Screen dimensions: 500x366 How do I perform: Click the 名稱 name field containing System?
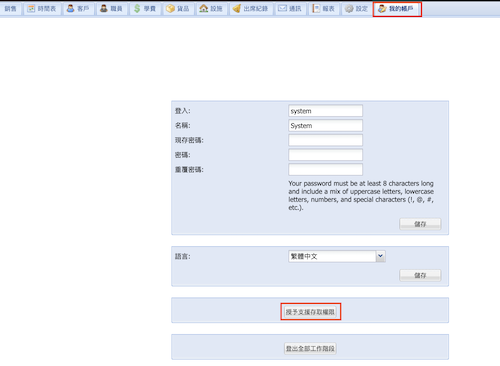pyautogui.click(x=325, y=126)
